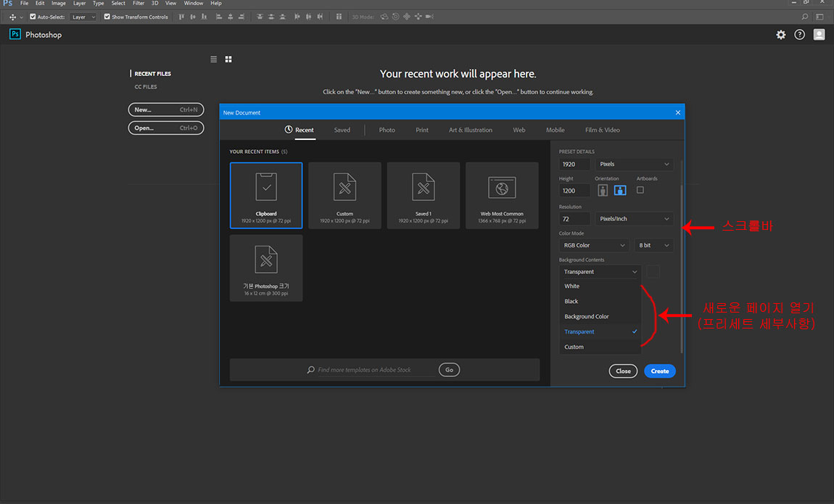Choose landscape orientation icon
The image size is (834, 504).
(620, 190)
